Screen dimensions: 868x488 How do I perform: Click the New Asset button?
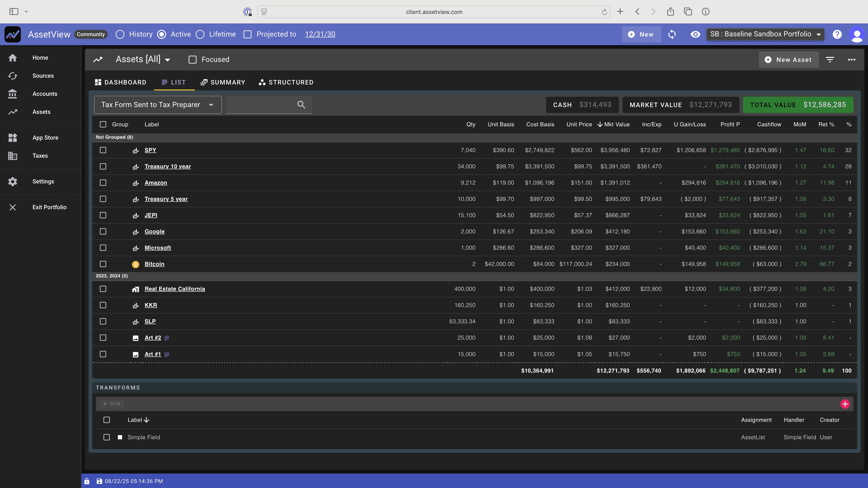pyautogui.click(x=788, y=60)
